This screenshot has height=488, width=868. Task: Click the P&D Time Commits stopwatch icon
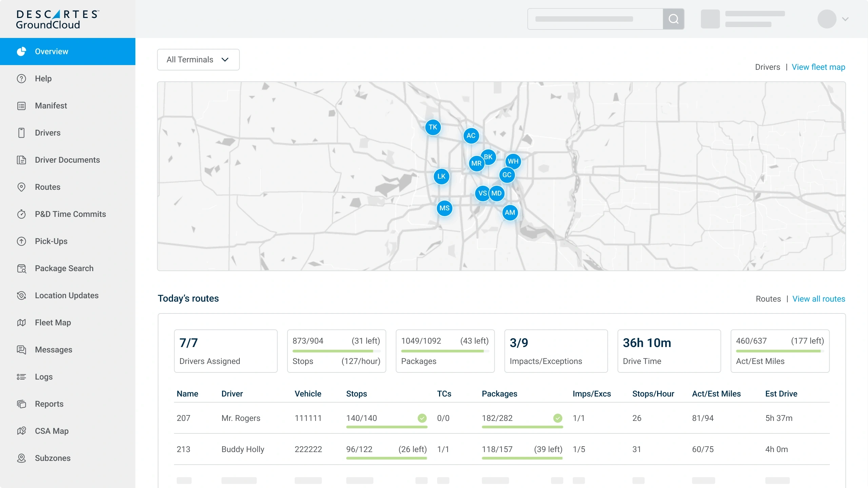[x=21, y=214]
